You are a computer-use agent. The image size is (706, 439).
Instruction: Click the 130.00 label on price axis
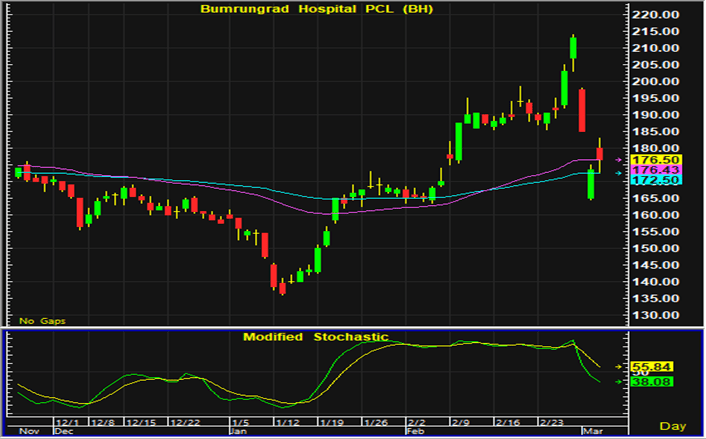coord(664,315)
